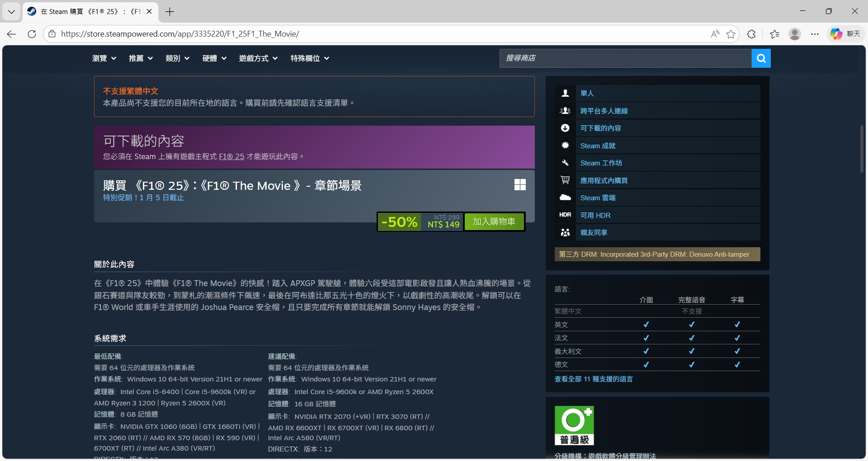Expand the 類別 dropdown menu
This screenshot has width=868, height=461.
(x=177, y=58)
